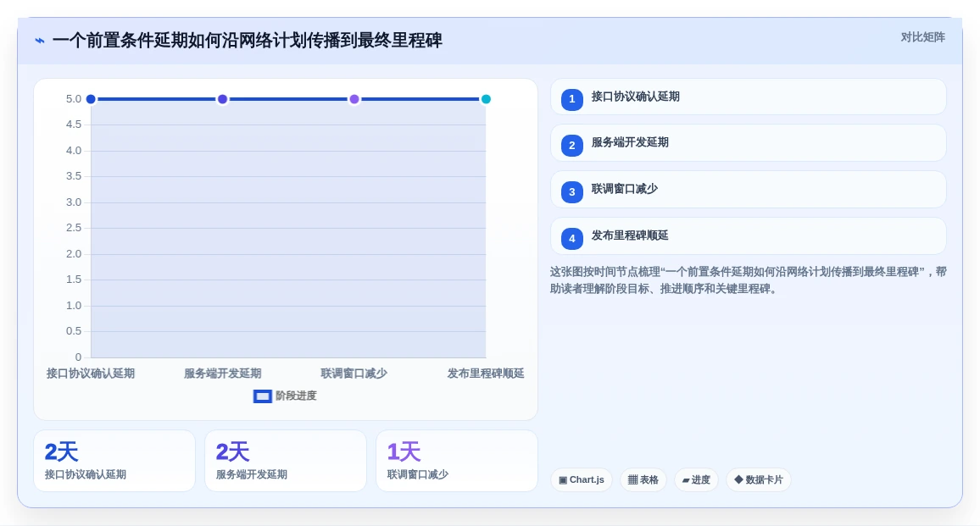
Task: Click step badge number 4
Action: (572, 239)
